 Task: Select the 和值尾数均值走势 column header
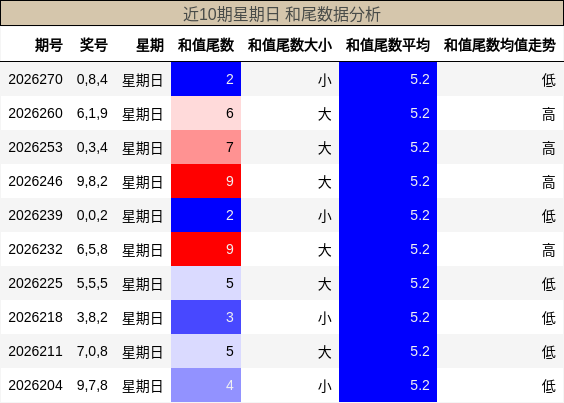[x=500, y=45]
